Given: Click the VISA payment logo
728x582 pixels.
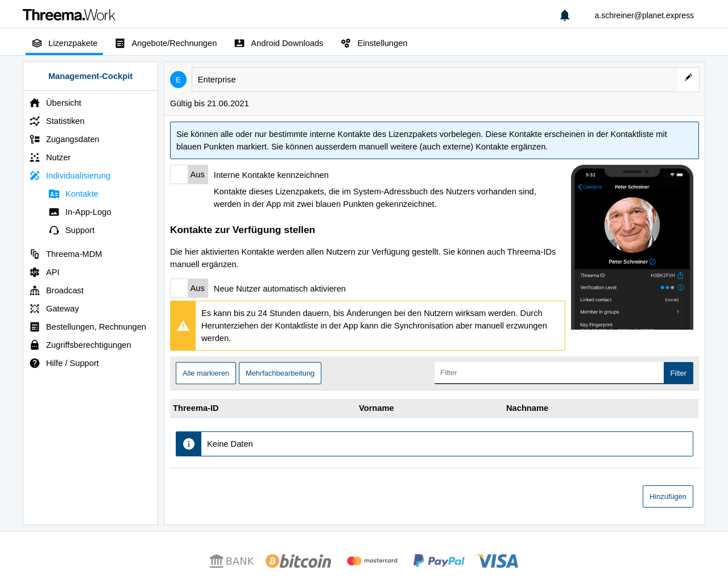Looking at the screenshot, I should point(497,561).
